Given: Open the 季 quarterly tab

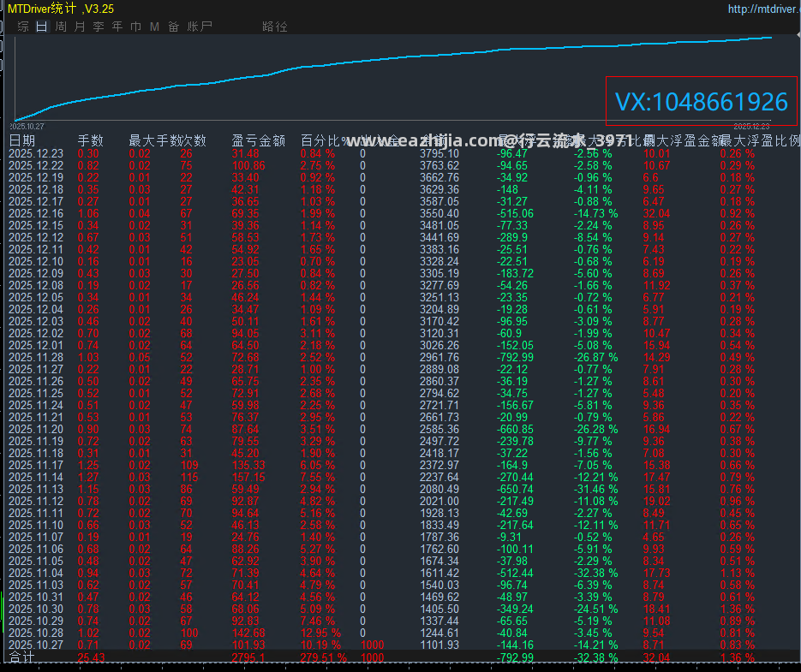Looking at the screenshot, I should (x=99, y=27).
